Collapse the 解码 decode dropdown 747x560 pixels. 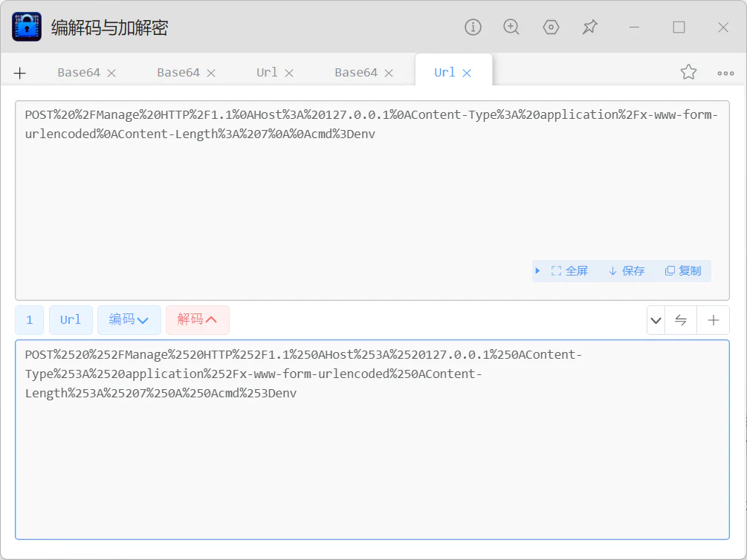[197, 320]
